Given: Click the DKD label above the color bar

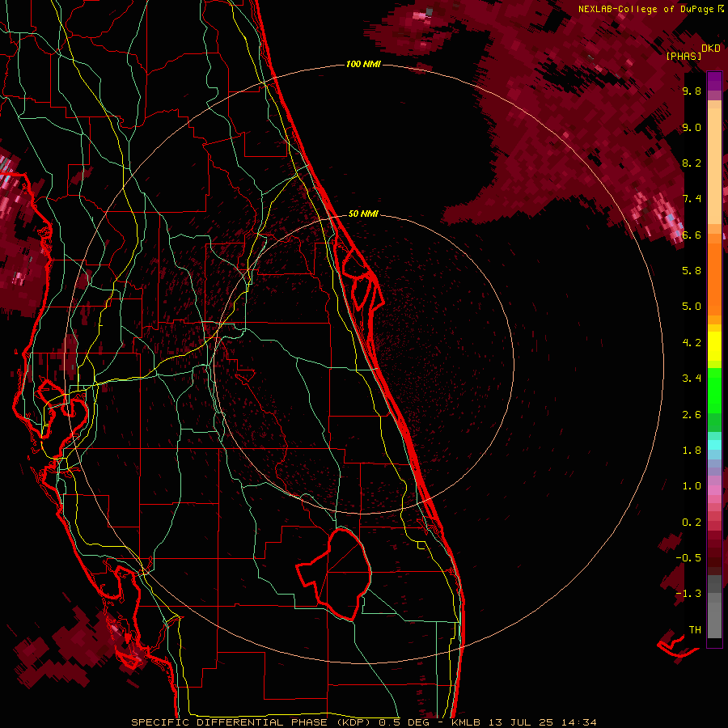Looking at the screenshot, I should click(x=711, y=49).
